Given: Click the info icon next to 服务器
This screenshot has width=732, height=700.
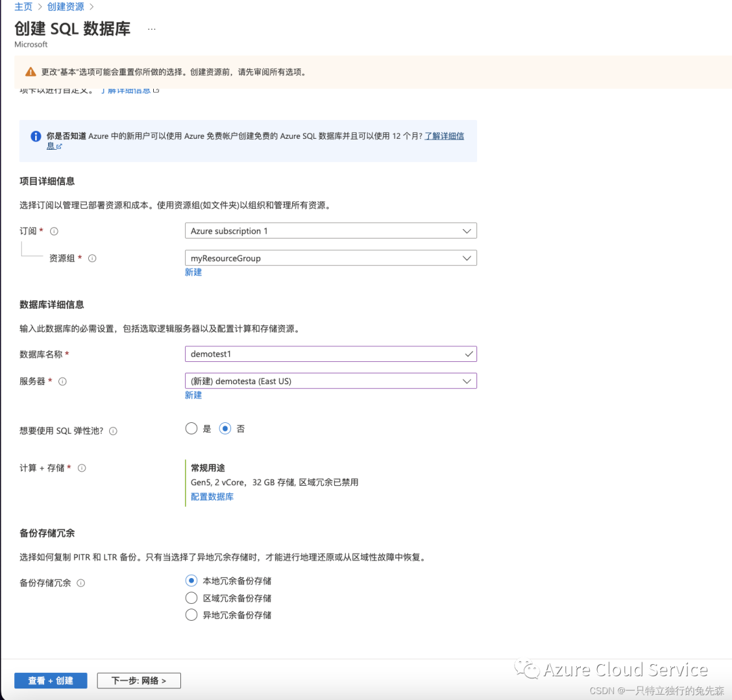Looking at the screenshot, I should 62,382.
